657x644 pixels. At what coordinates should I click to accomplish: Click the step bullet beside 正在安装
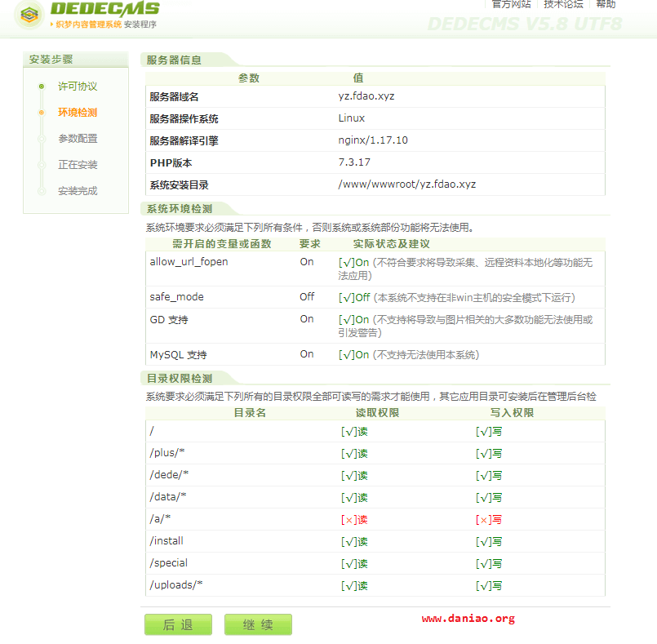[42, 165]
